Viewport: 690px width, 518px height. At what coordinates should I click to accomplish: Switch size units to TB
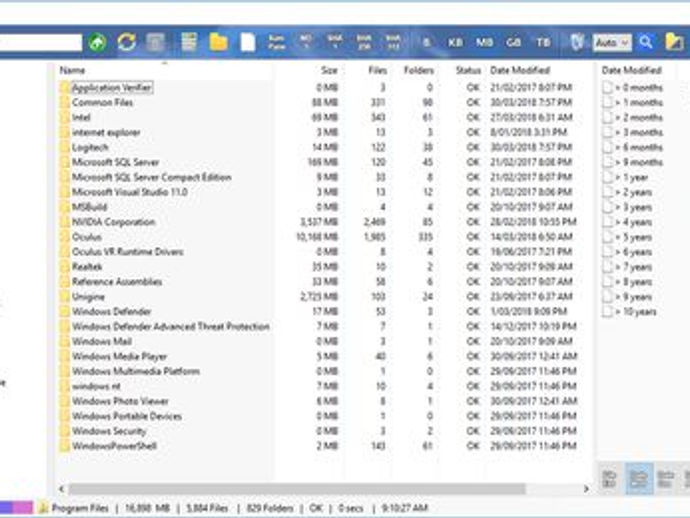[543, 43]
